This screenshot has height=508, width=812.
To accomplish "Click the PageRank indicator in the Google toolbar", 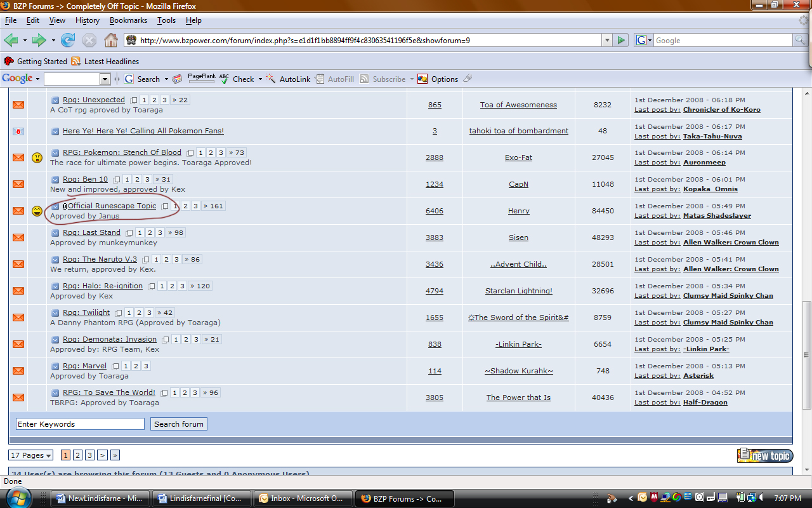I will pos(201,79).
